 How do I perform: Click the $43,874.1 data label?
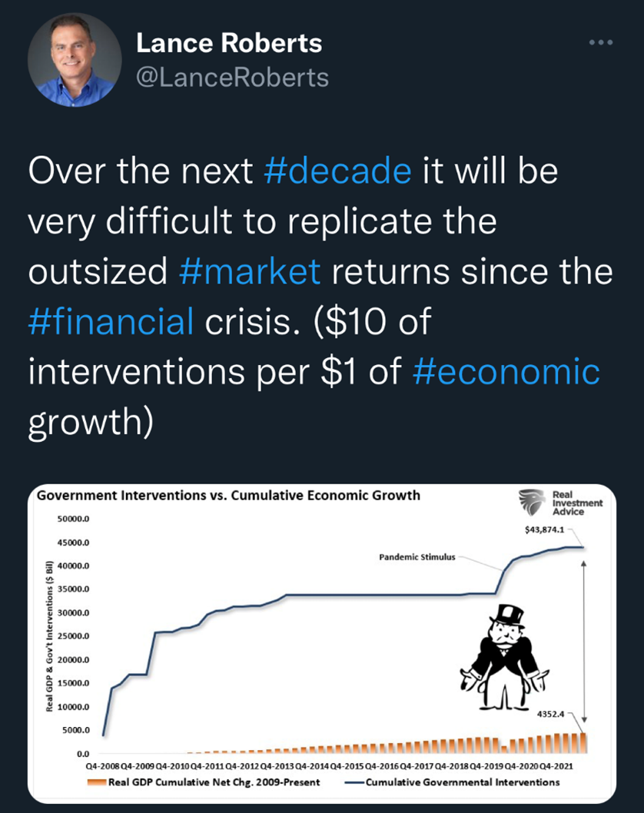546,529
